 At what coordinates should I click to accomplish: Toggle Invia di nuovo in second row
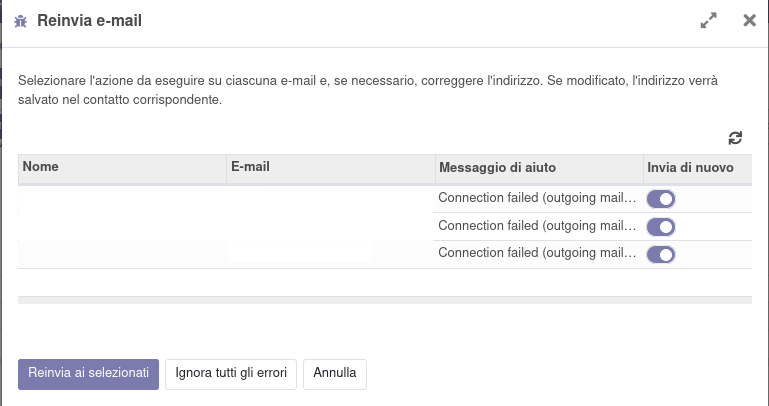point(661,227)
